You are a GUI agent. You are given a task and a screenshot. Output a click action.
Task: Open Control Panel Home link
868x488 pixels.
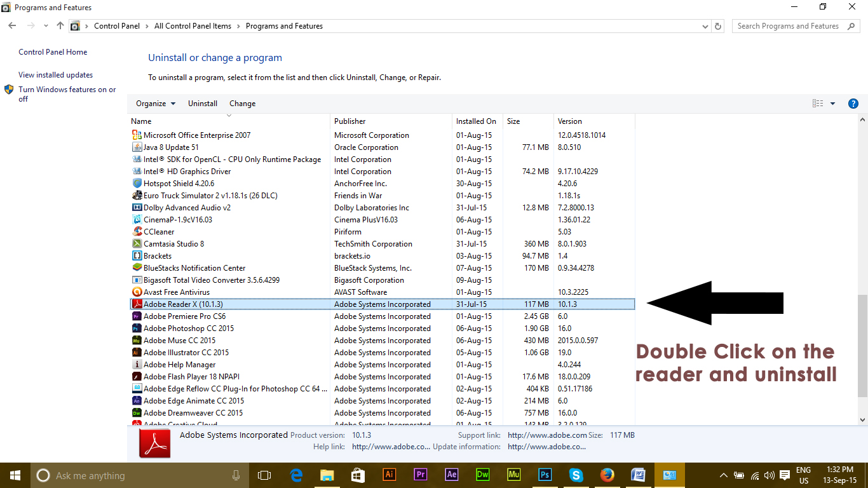click(x=53, y=52)
